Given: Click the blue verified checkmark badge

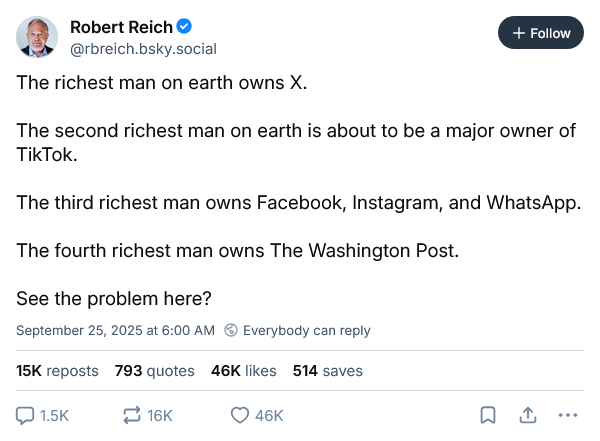Looking at the screenshot, I should [x=187, y=28].
